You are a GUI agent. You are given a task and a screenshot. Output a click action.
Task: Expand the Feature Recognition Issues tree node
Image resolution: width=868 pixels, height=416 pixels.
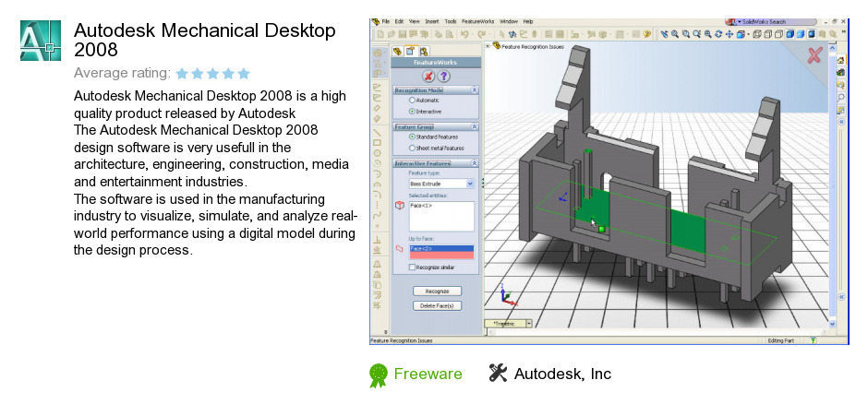(x=488, y=46)
